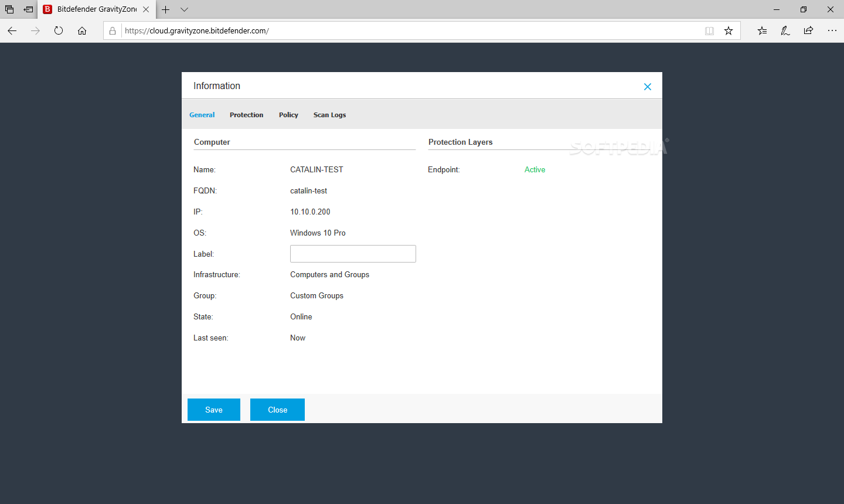Viewport: 844px width, 504px height.
Task: Open browser Settings and more menu
Action: [832, 30]
